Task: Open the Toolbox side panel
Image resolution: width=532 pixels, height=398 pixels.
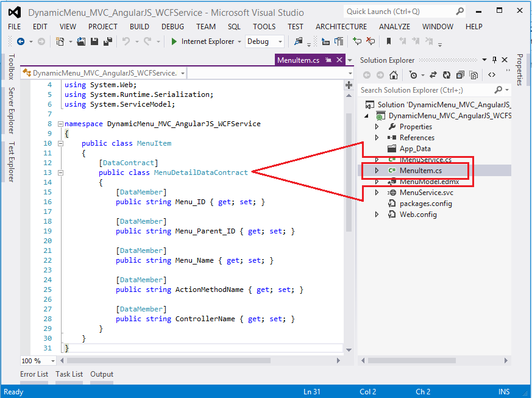Action: [11, 66]
